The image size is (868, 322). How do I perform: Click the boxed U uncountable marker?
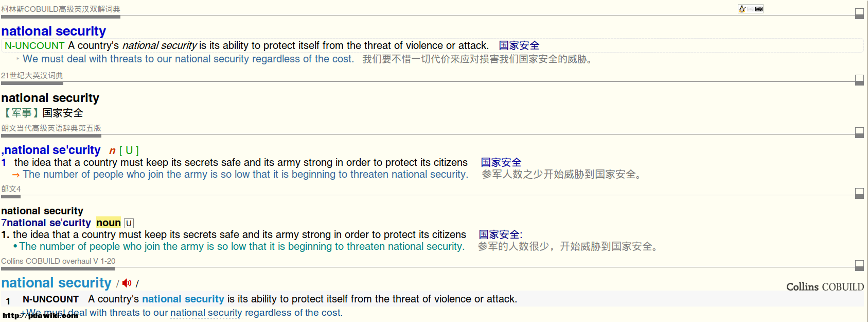pos(129,223)
